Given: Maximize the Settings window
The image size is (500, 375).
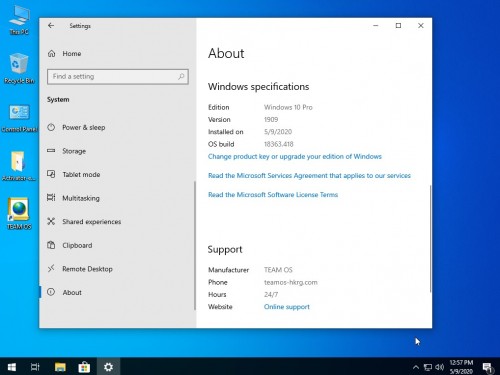Looking at the screenshot, I should click(x=398, y=26).
